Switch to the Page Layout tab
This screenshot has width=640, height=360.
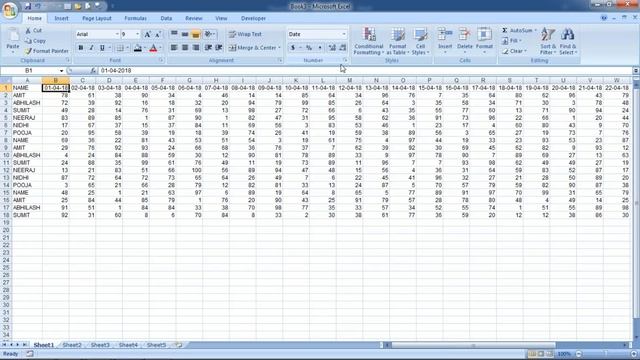pos(97,18)
